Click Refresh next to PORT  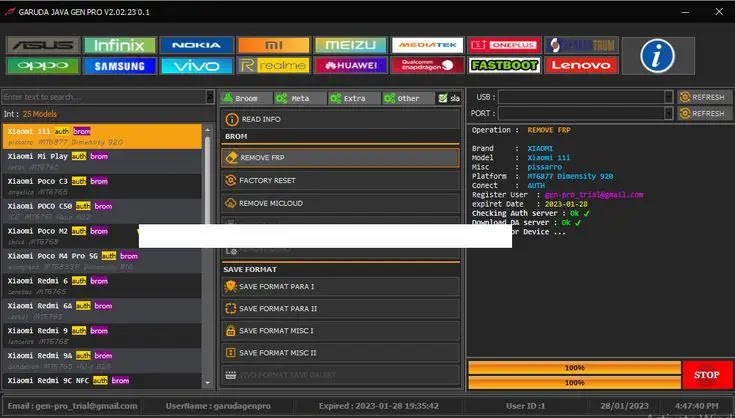[x=703, y=113]
